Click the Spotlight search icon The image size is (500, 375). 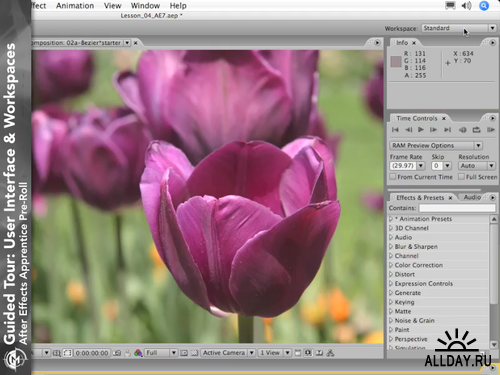tap(484, 5)
